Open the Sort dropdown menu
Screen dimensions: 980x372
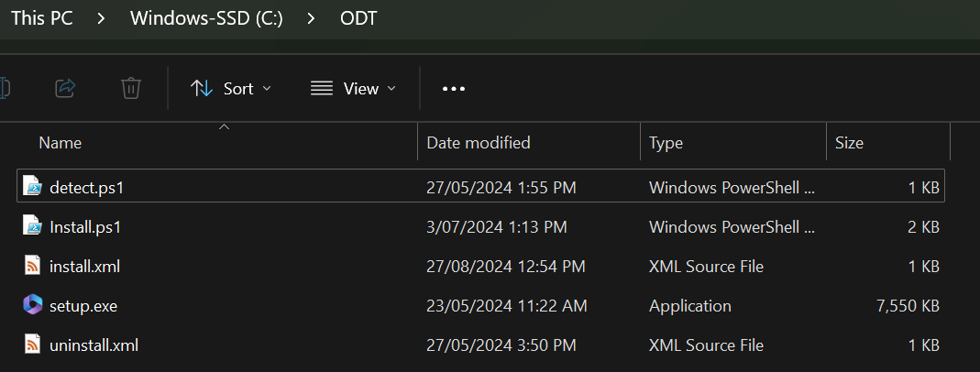coord(231,88)
